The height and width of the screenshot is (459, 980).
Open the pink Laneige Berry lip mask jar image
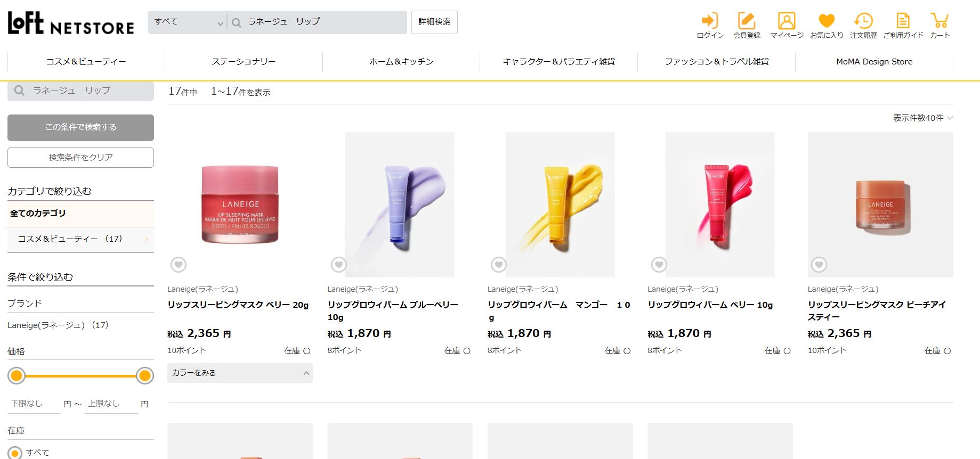(240, 205)
